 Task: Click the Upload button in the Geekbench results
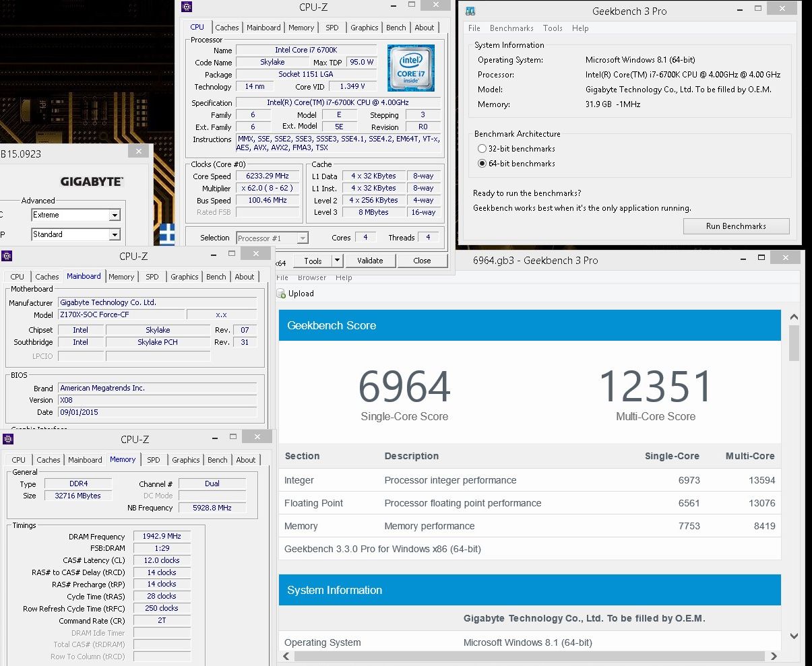295,294
